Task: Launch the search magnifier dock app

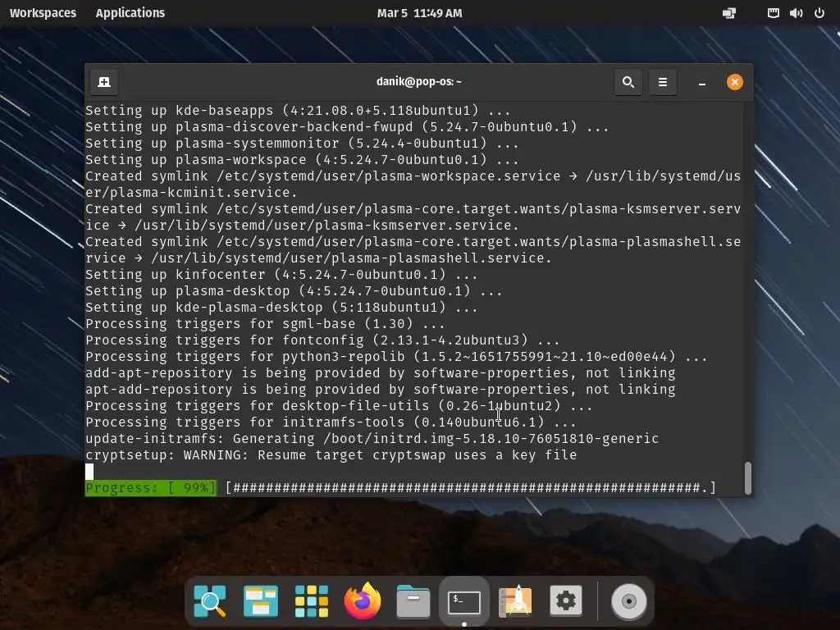Action: [x=209, y=601]
